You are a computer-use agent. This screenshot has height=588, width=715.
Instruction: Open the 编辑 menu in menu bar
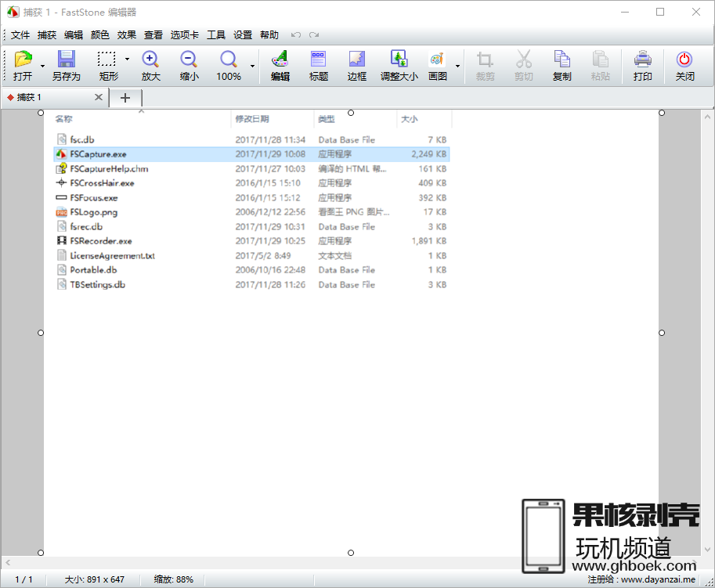(74, 35)
